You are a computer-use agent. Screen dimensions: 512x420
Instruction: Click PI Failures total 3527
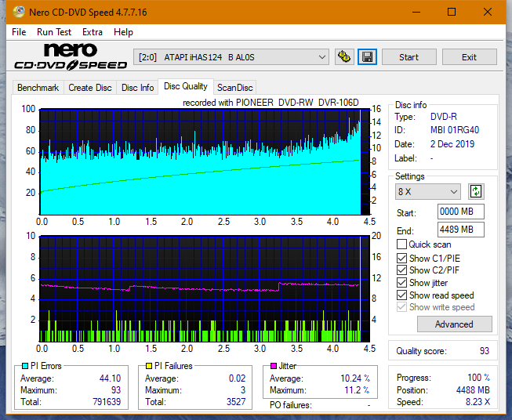[236, 402]
